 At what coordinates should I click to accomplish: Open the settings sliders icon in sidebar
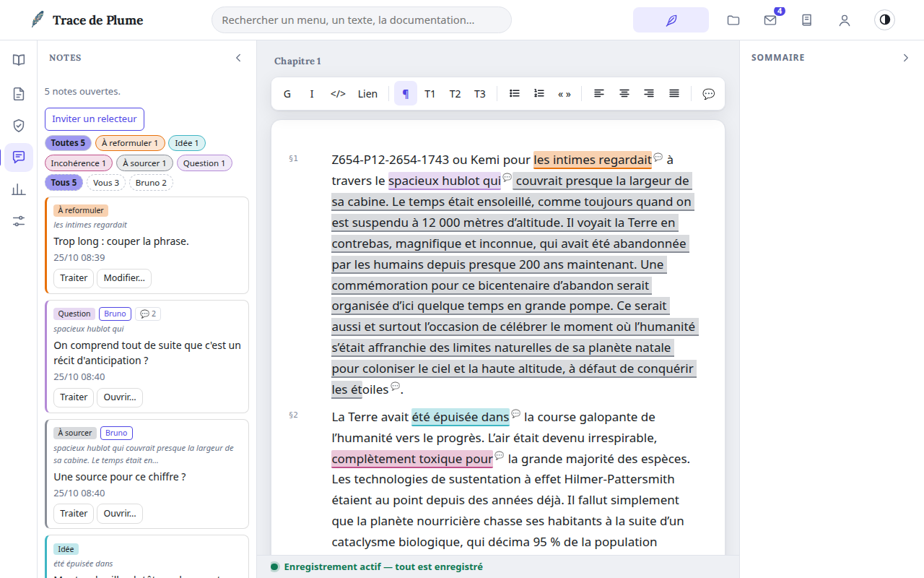19,221
